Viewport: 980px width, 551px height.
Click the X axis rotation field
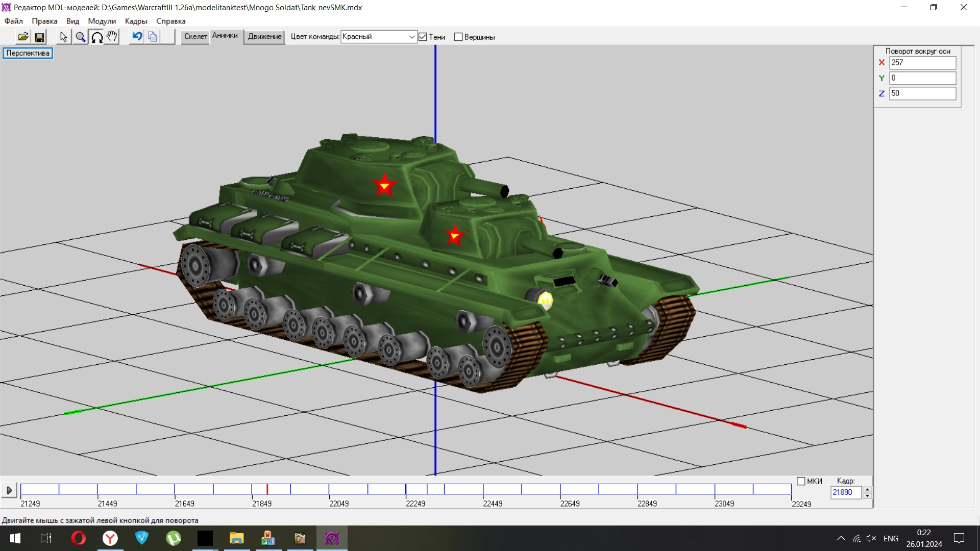point(922,63)
